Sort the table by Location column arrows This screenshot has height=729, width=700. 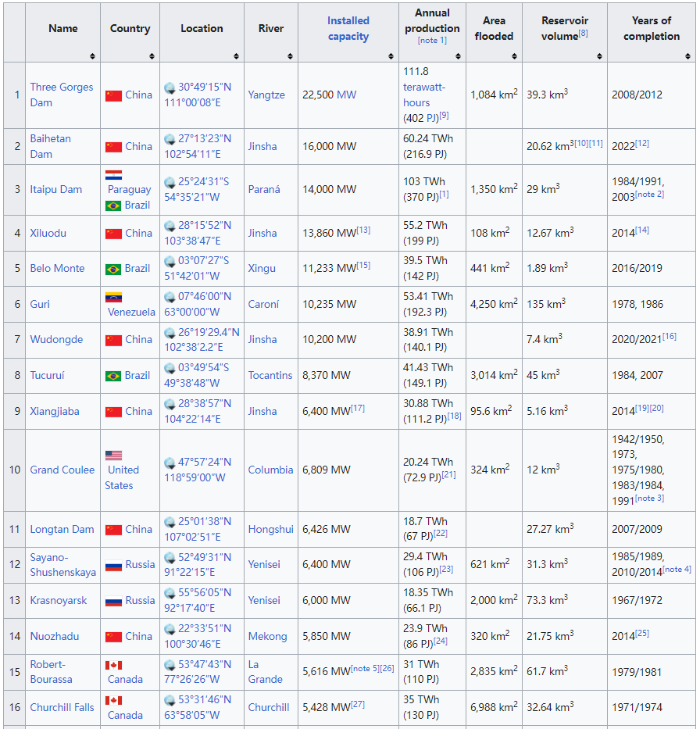(236, 56)
